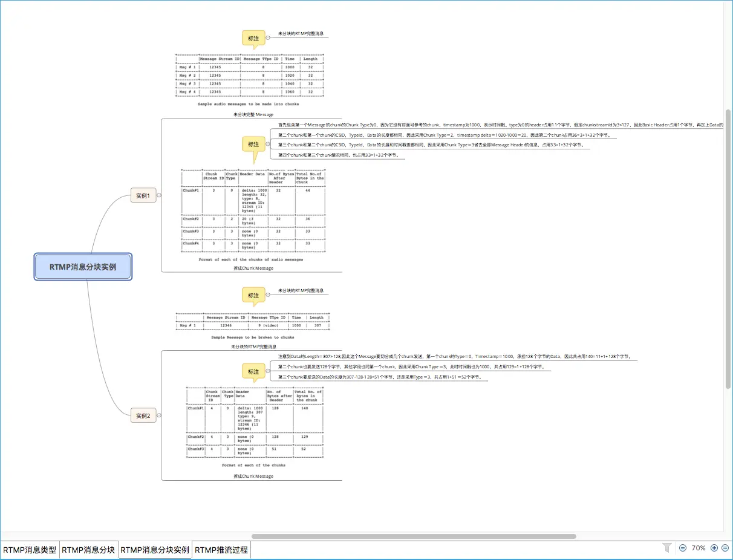733x560 pixels.
Task: Collapse the 实例2 branch toggle
Action: (x=159, y=415)
